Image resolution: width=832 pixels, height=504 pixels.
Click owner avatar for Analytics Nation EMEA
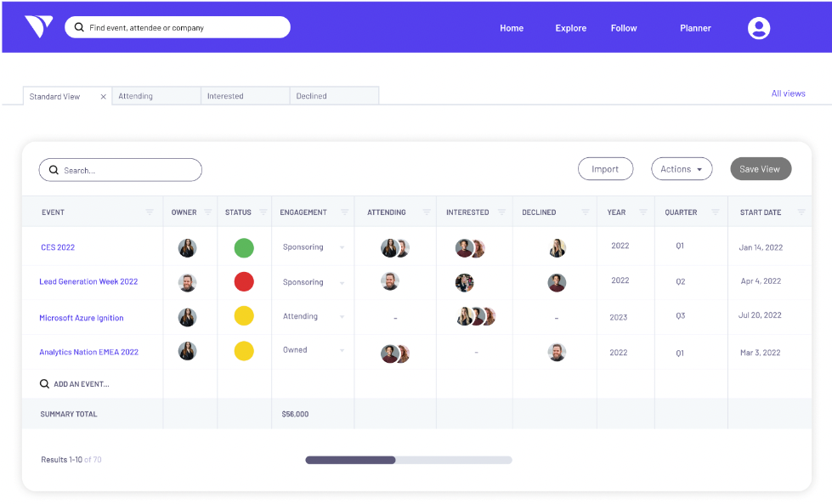[x=187, y=351]
